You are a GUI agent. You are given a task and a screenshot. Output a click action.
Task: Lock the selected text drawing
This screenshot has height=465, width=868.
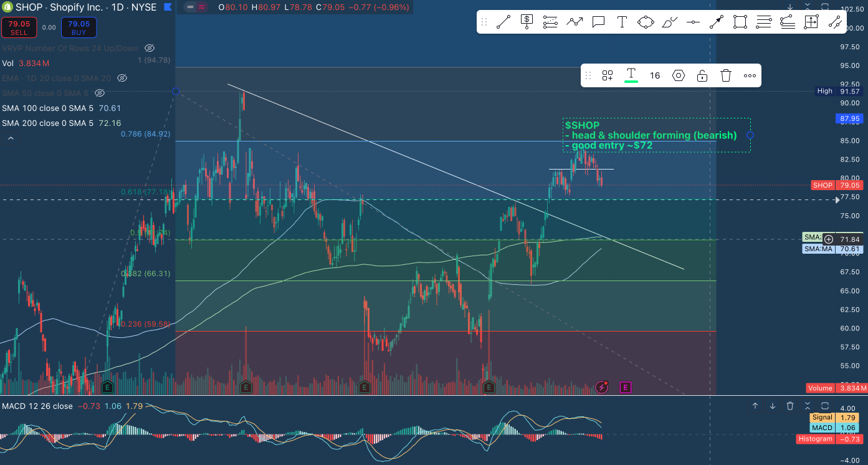click(x=702, y=75)
